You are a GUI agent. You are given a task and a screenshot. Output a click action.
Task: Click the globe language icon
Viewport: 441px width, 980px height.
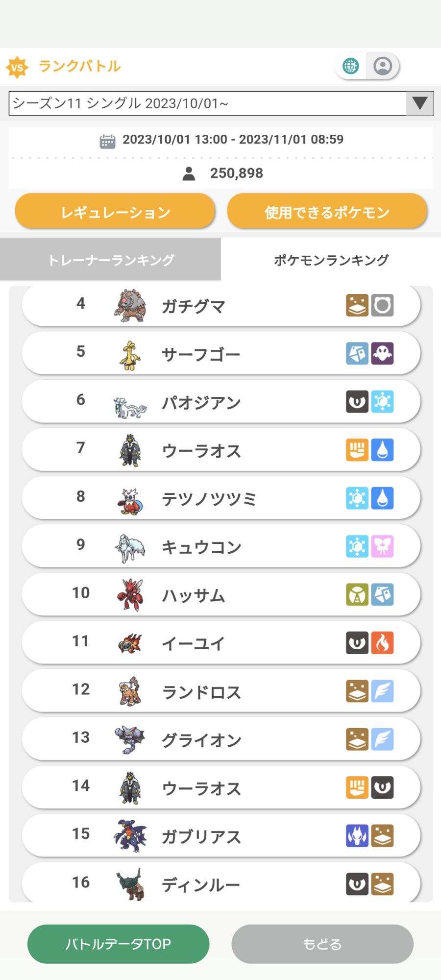[351, 66]
